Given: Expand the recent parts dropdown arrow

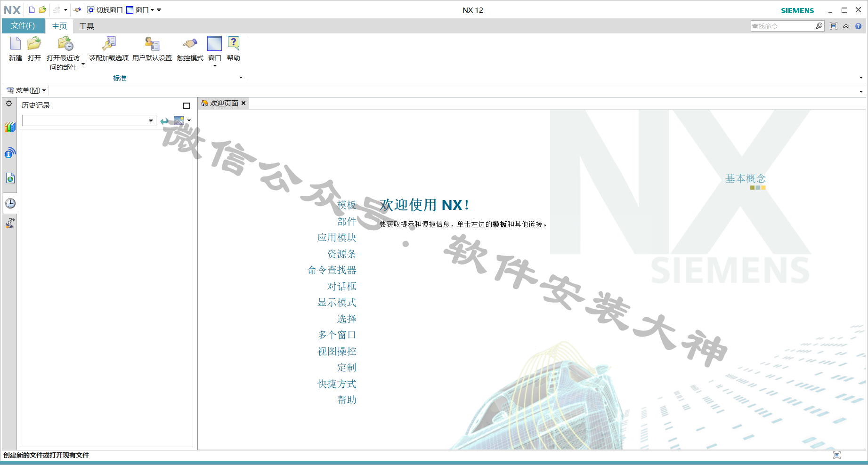Looking at the screenshot, I should pos(83,64).
